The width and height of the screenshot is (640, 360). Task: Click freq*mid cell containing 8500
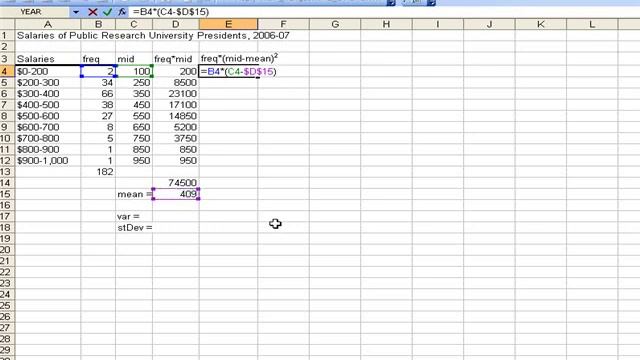(176, 82)
